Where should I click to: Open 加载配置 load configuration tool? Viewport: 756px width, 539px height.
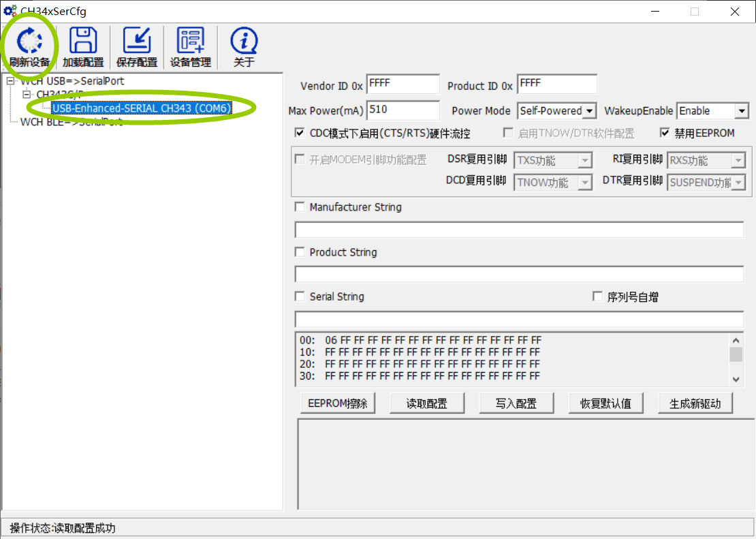tap(83, 46)
